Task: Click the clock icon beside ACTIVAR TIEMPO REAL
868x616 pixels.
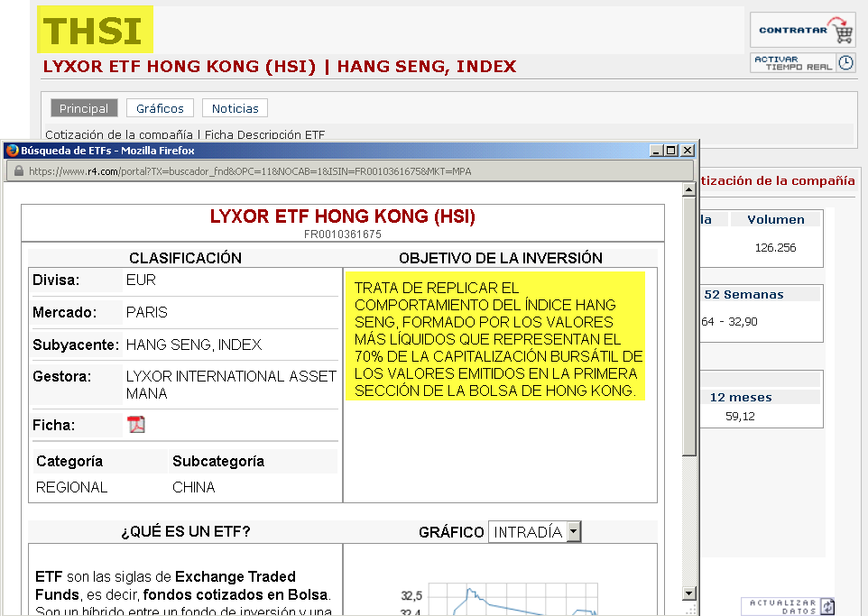Action: coord(845,62)
